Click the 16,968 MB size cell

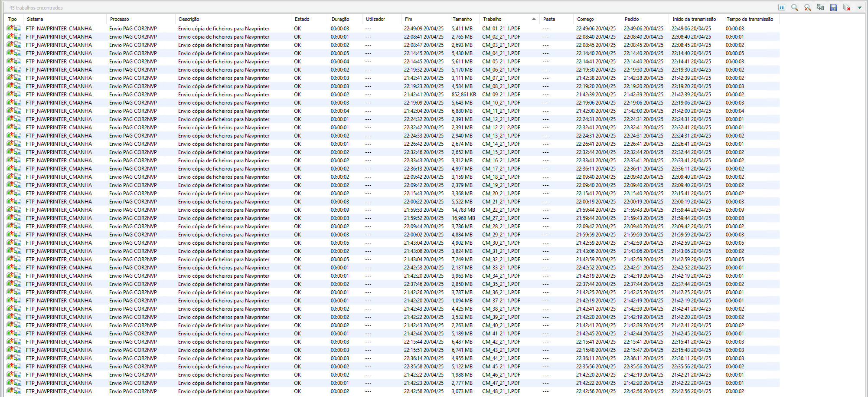(x=463, y=218)
